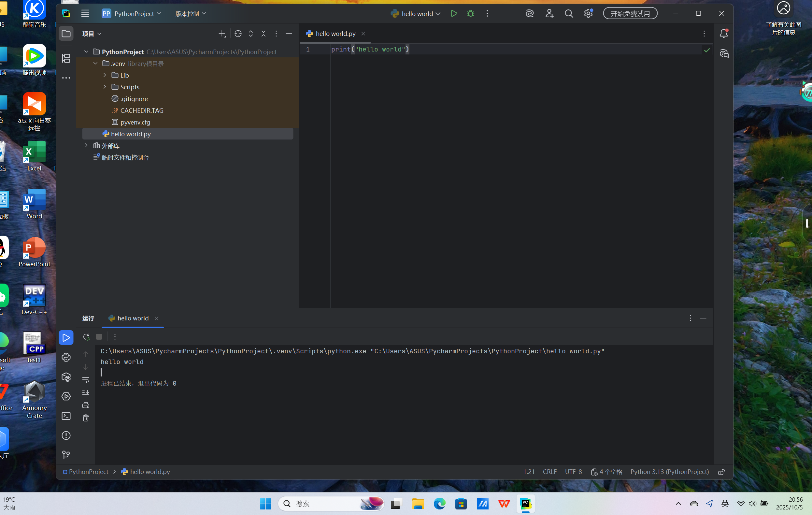Screen dimensions: 812x515
Task: Select the hello world.py file in project tree
Action: click(131, 134)
